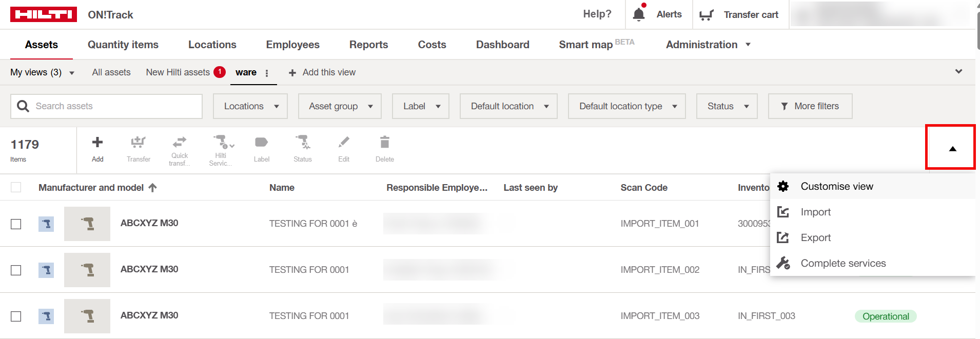Open the Transfer cart
Viewport: 980px width, 339px height.
pyautogui.click(x=739, y=15)
